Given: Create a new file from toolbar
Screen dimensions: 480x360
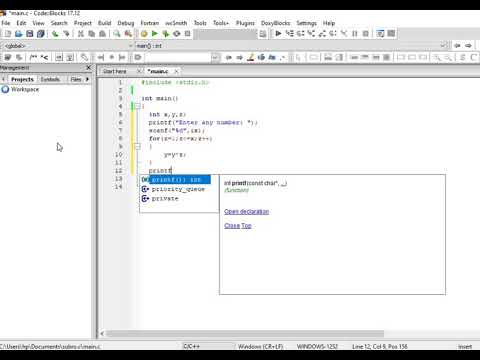Looking at the screenshot, I should [7, 34].
